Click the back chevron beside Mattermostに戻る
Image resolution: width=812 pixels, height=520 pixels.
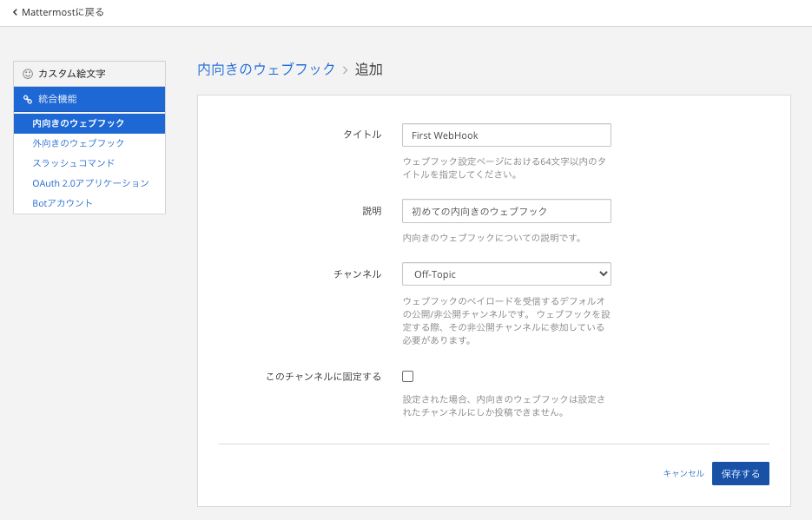15,12
